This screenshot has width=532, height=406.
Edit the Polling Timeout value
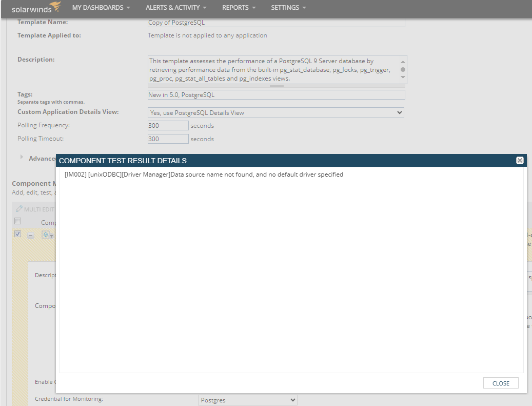pyautogui.click(x=168, y=139)
